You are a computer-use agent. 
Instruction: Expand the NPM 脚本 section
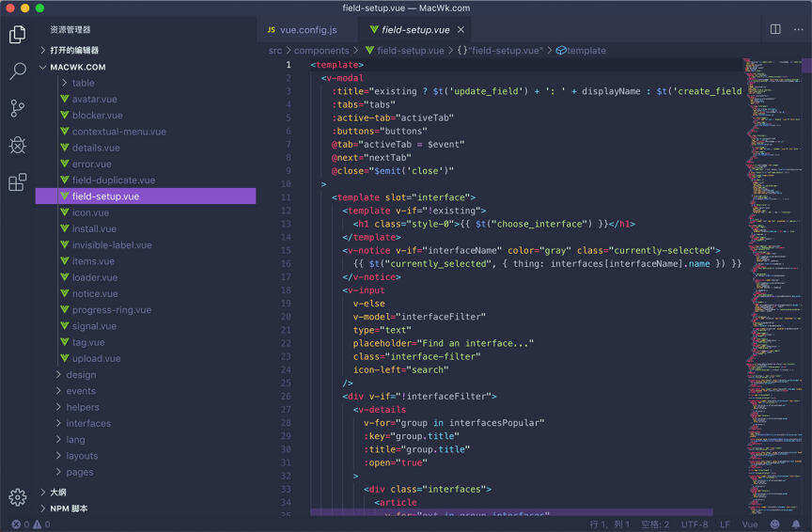(69, 509)
